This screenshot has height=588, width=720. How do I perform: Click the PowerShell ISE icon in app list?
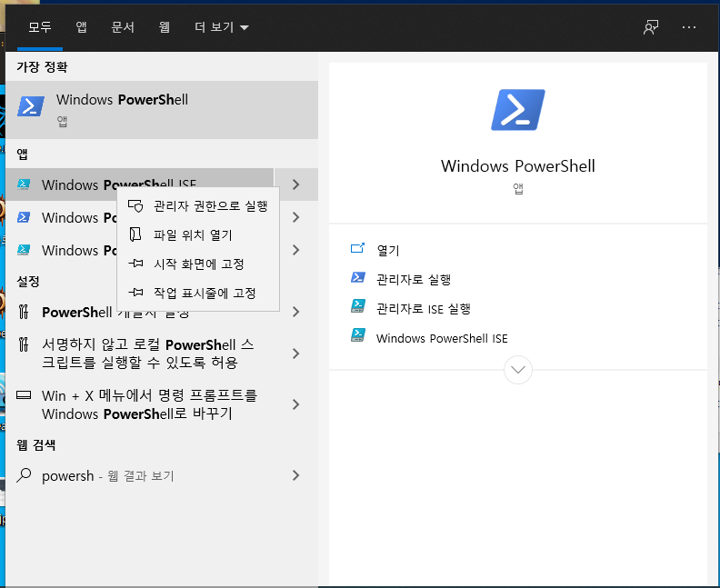(x=24, y=184)
